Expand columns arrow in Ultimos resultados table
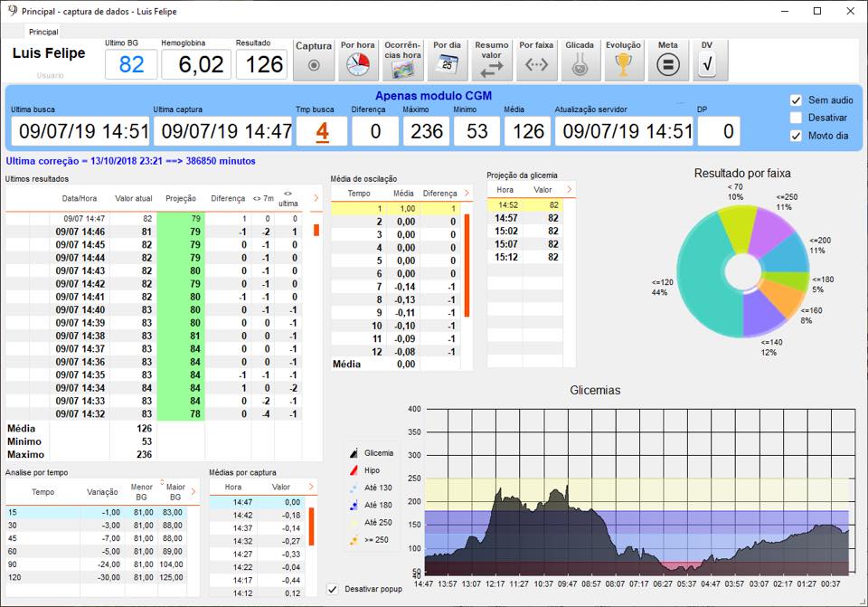This screenshot has height=607, width=868. (x=316, y=198)
